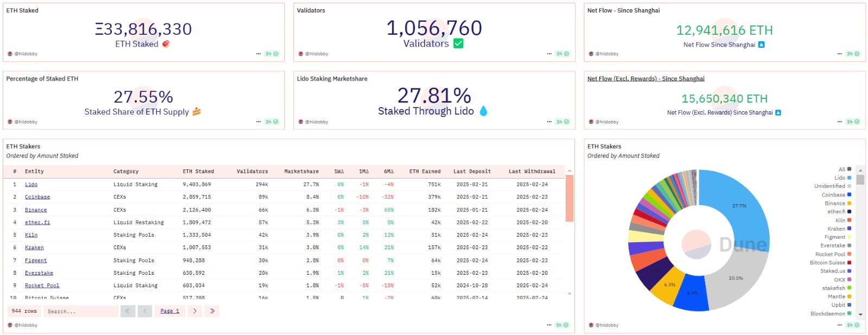The image size is (868, 335).
Task: Sort table by Validators column
Action: (x=252, y=171)
